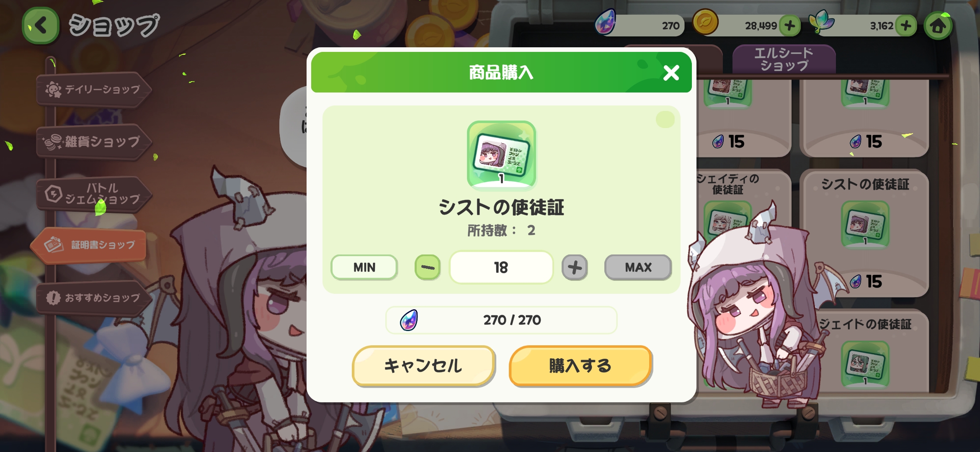Open the 雑貨ショップ menu
980x452 pixels.
tap(93, 142)
